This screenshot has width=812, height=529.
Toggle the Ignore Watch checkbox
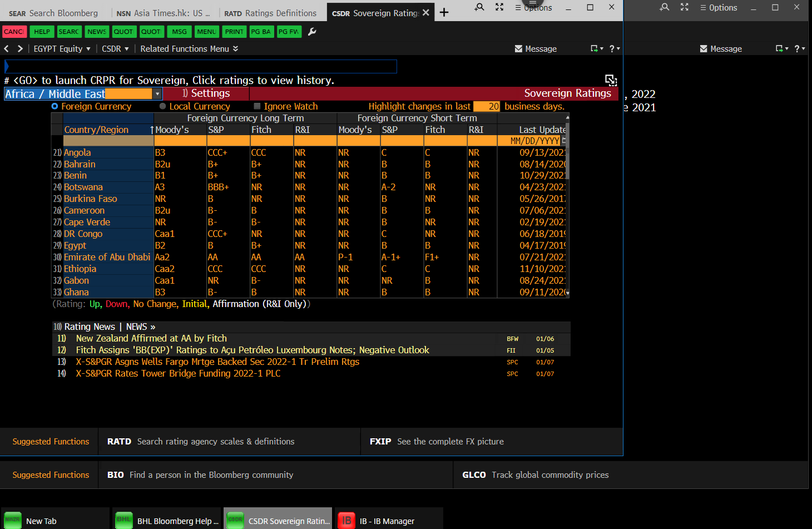[257, 106]
